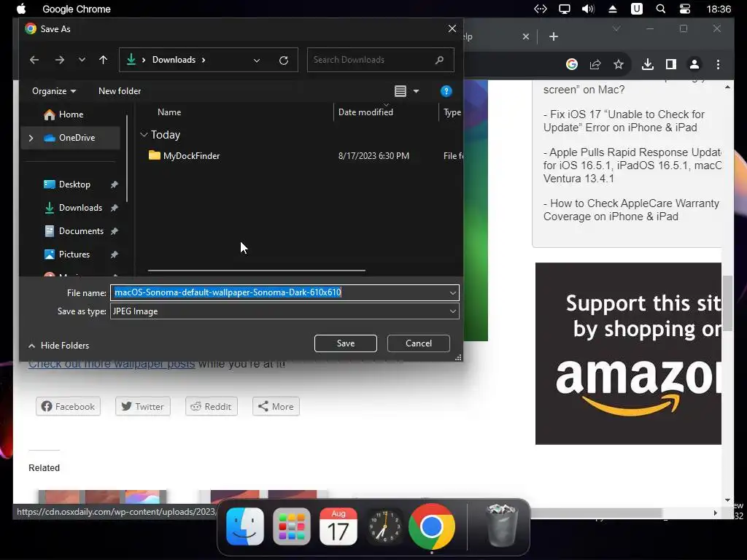The height and width of the screenshot is (560, 747).
Task: Click the Cancel button
Action: (x=418, y=343)
